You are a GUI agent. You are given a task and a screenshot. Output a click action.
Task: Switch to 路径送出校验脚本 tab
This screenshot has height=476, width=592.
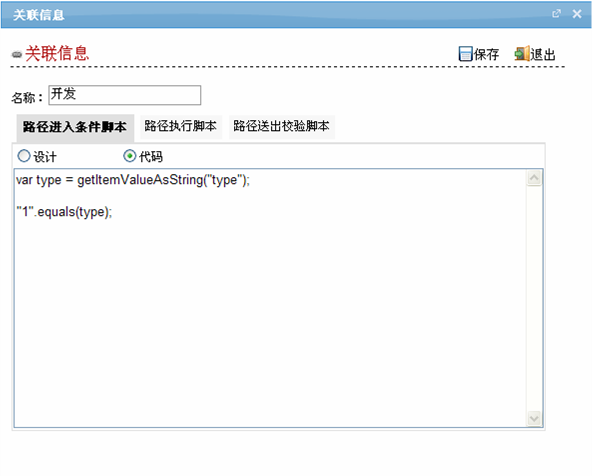pos(281,126)
